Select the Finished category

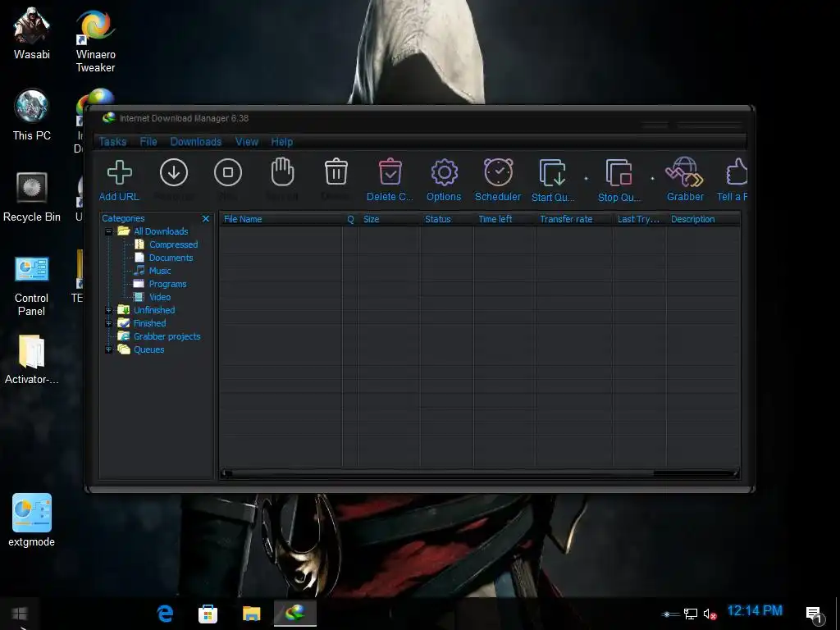click(149, 323)
